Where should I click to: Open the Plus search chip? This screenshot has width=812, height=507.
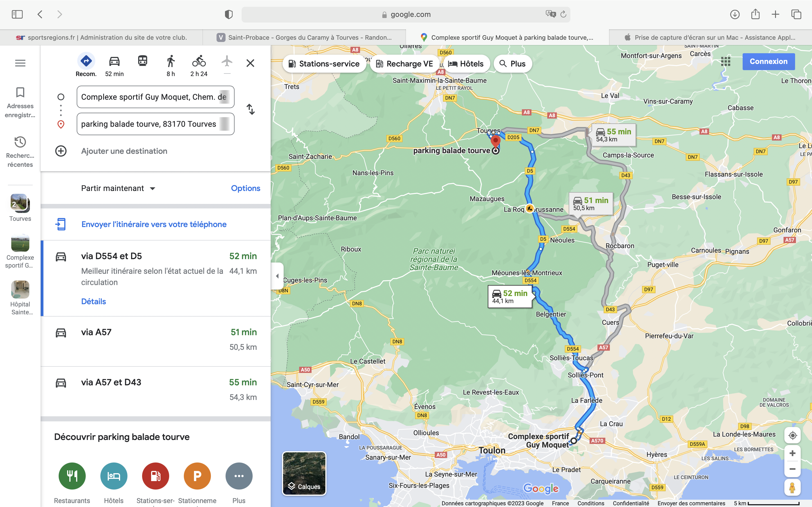512,64
